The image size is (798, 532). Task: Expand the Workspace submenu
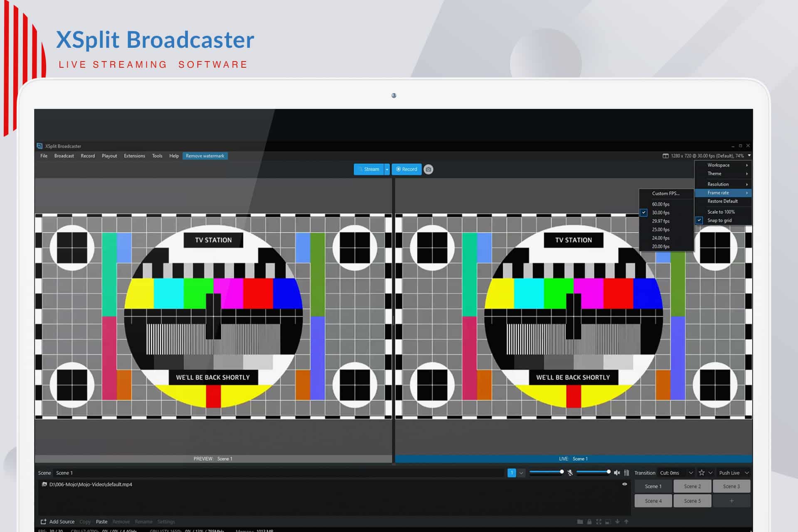(723, 165)
